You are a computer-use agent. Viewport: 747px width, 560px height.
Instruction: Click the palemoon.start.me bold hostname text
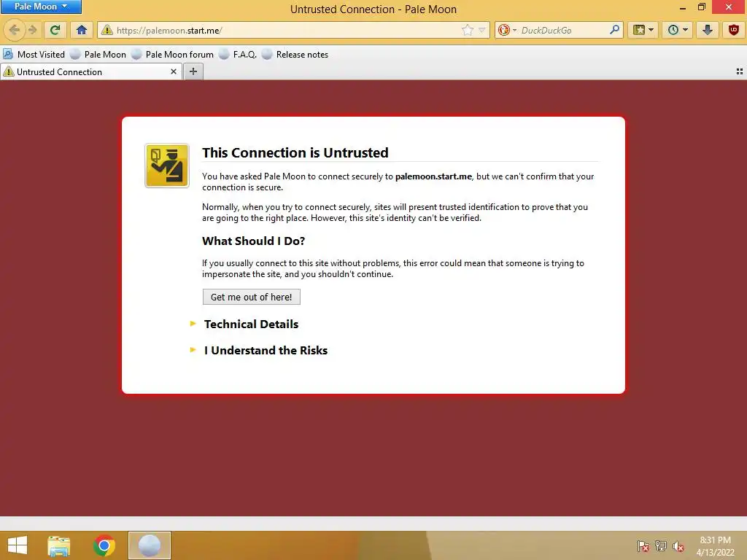tap(433, 176)
